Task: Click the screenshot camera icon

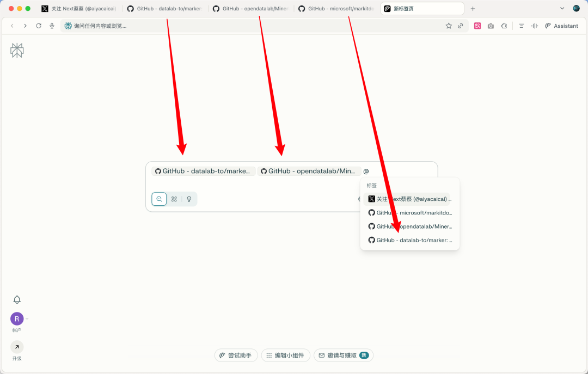Action: (x=491, y=26)
